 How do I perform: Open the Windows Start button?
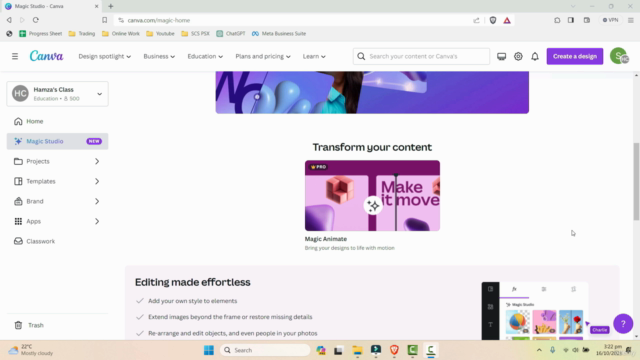tap(209, 350)
